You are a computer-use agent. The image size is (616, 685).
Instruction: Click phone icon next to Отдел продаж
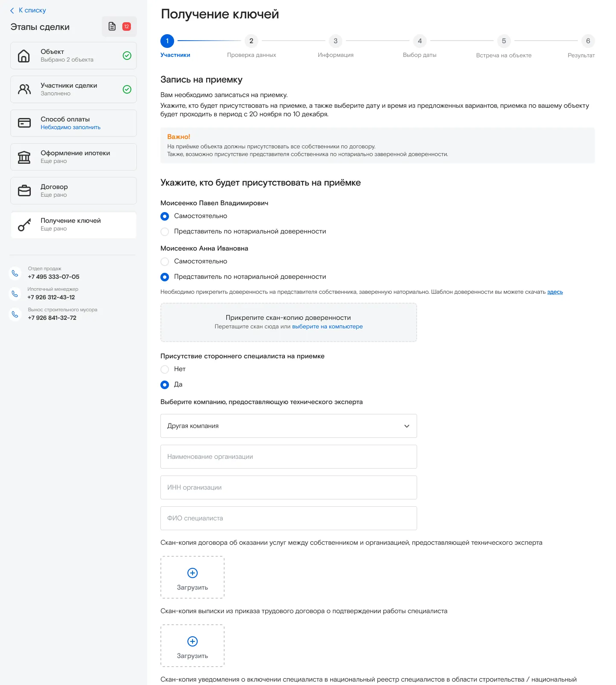pos(15,273)
